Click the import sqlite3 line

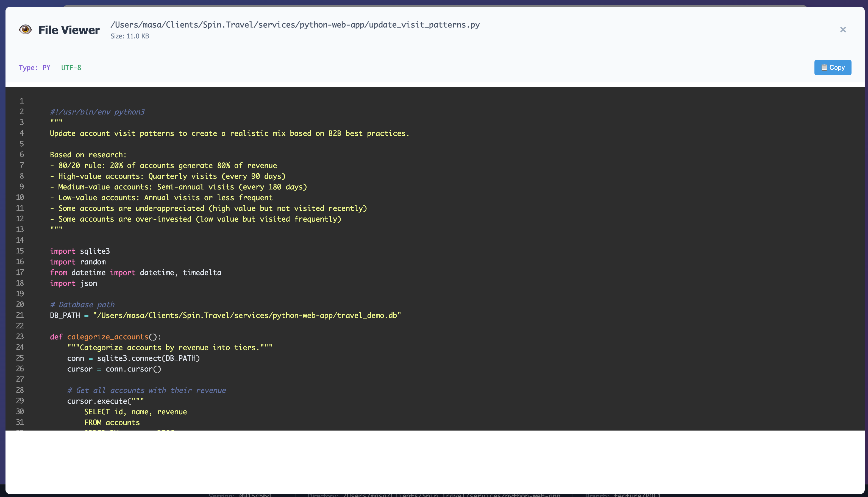[x=80, y=251]
